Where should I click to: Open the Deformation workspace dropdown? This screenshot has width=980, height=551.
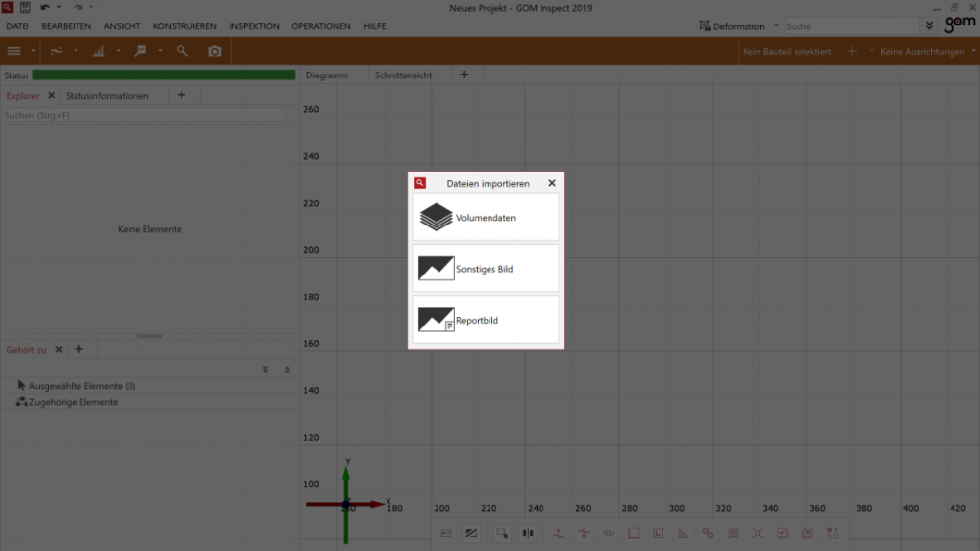tap(776, 26)
